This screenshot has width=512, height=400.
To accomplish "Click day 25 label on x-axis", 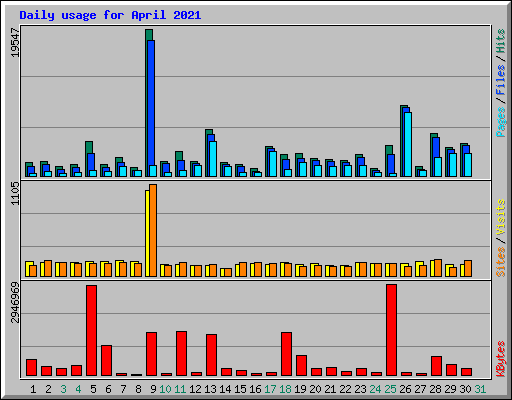I will (390, 389).
